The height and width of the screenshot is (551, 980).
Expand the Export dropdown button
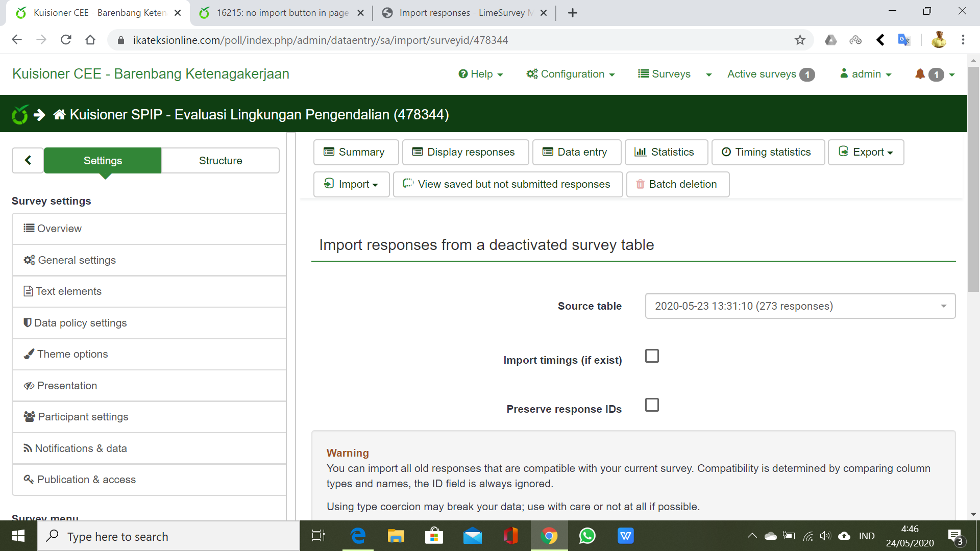(866, 152)
